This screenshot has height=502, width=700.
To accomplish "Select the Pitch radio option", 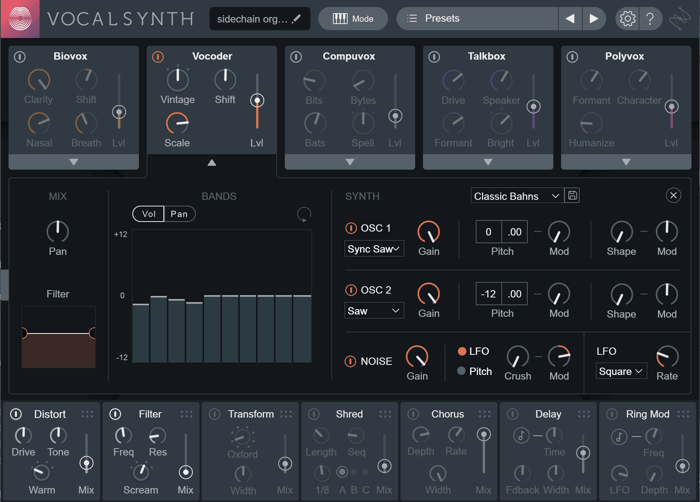I will point(462,371).
